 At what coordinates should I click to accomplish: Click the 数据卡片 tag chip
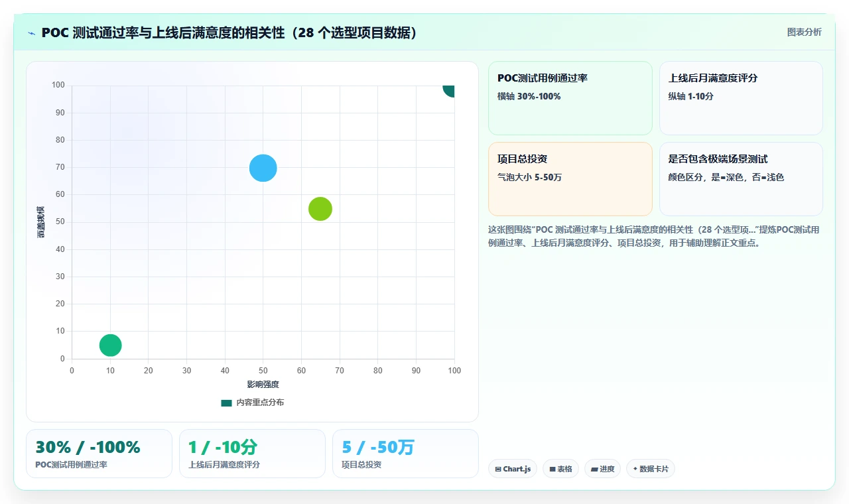(x=651, y=469)
